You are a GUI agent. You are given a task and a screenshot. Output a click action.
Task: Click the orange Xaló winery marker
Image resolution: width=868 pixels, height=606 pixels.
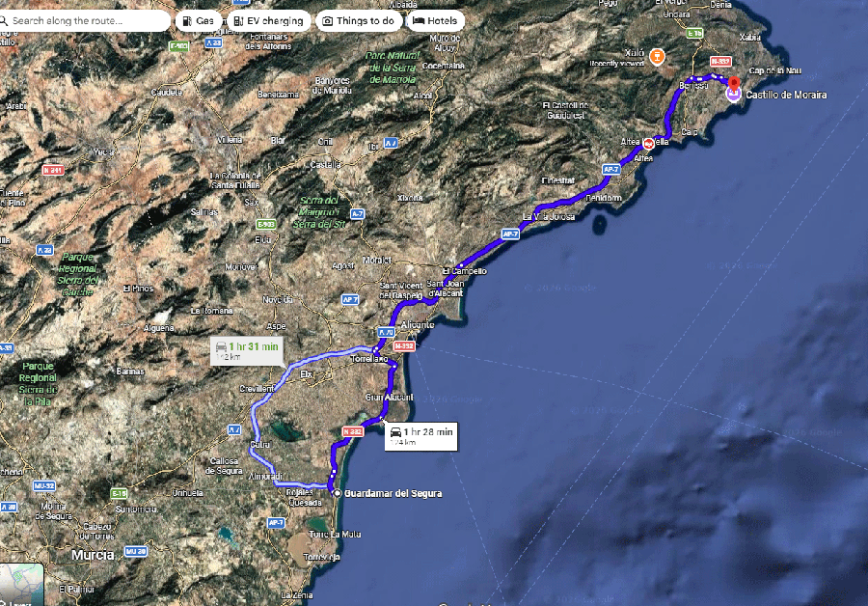[x=657, y=57]
